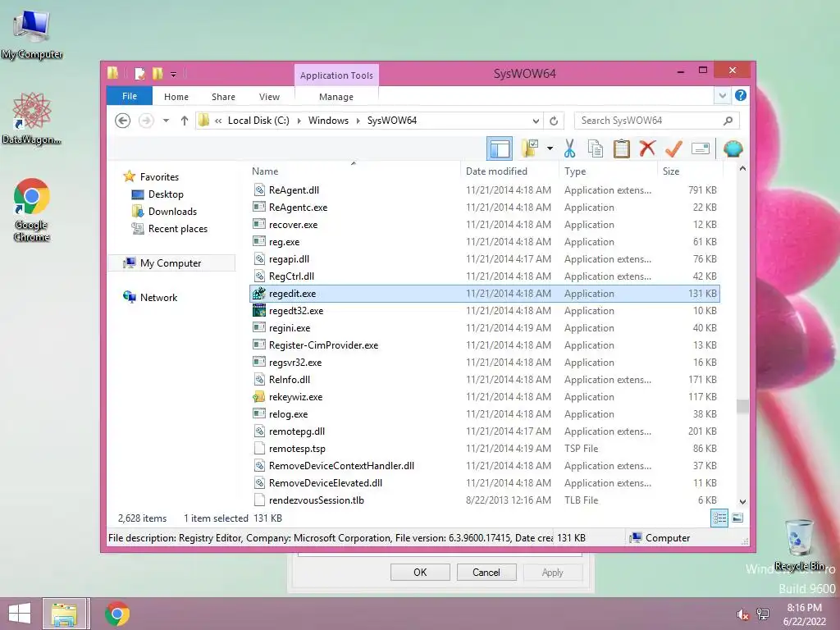Open the Windows Start button

coord(20,614)
